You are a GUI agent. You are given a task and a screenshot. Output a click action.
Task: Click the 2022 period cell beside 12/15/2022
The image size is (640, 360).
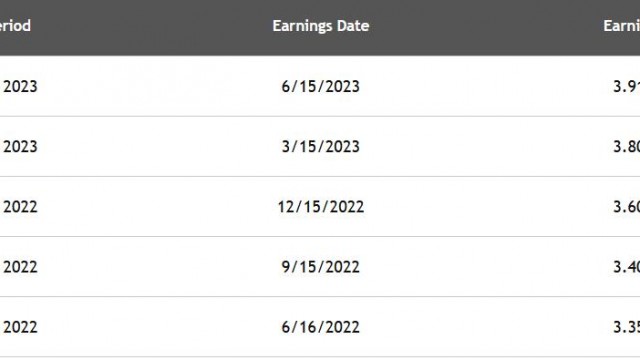click(x=20, y=207)
